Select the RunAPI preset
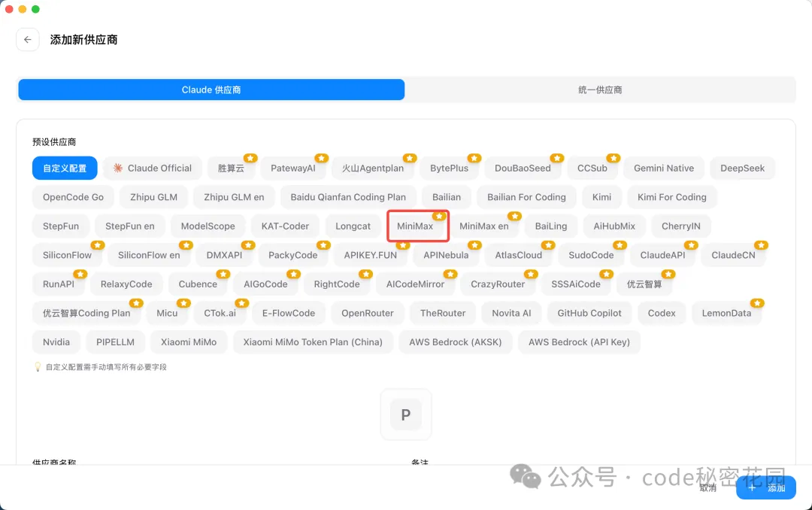Image resolution: width=812 pixels, height=510 pixels. point(59,284)
